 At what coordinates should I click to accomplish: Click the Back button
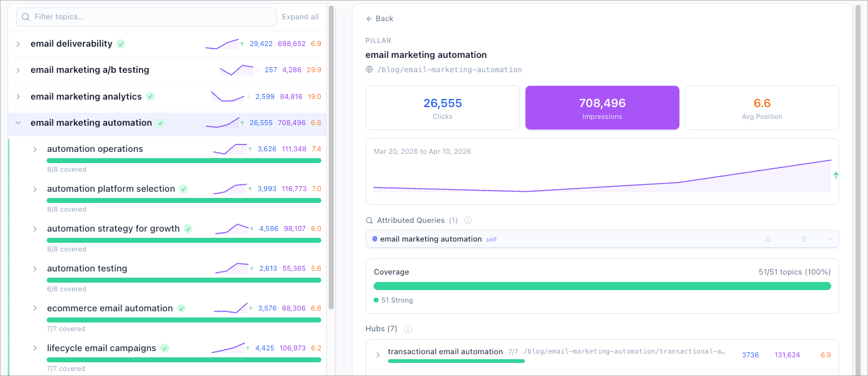tap(379, 19)
